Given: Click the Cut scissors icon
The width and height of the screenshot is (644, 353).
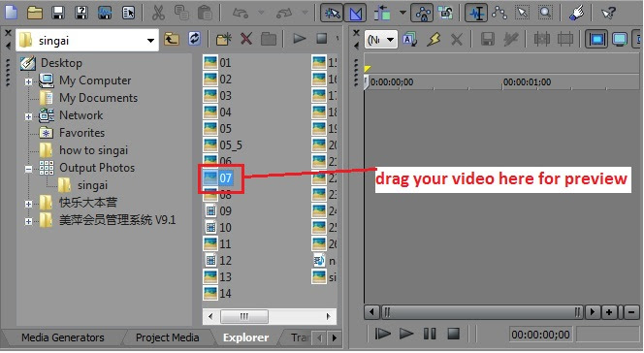Looking at the screenshot, I should click(x=158, y=13).
